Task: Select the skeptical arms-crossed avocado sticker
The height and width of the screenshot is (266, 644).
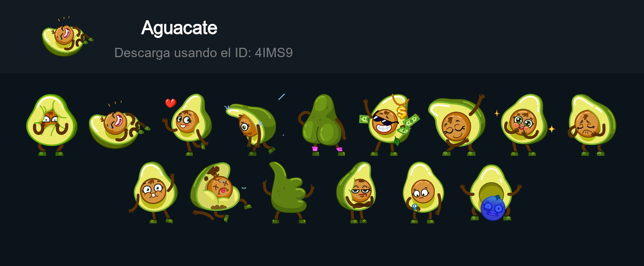Action: tap(356, 192)
